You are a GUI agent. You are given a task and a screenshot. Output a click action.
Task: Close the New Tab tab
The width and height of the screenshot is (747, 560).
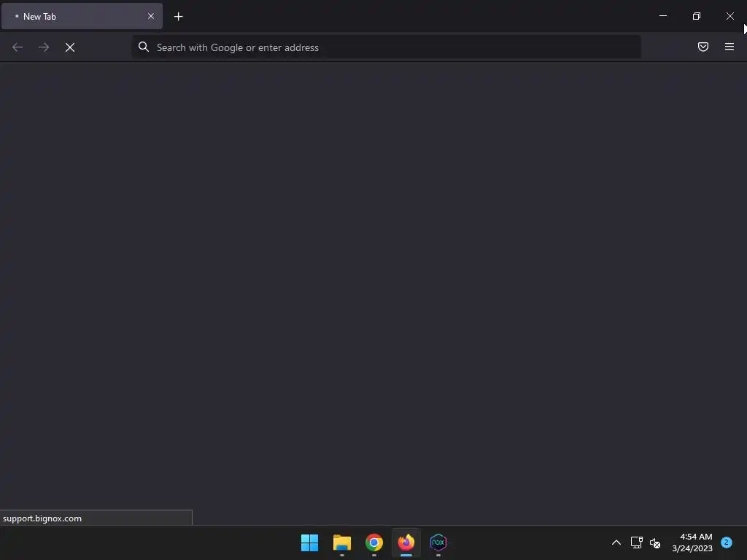[151, 16]
